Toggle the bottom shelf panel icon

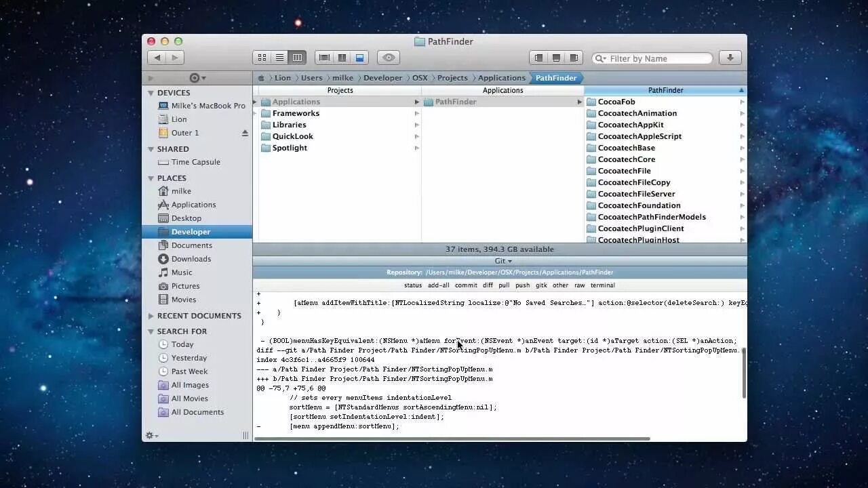(x=556, y=58)
